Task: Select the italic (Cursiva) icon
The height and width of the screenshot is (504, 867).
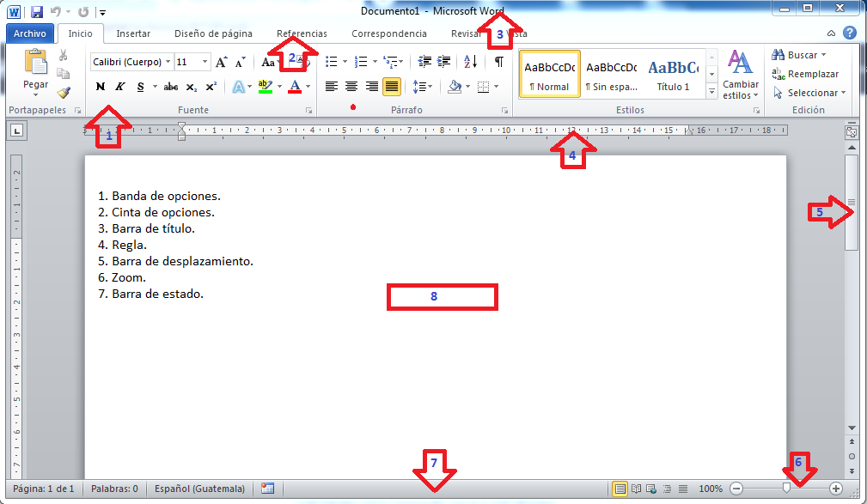Action: [119, 85]
